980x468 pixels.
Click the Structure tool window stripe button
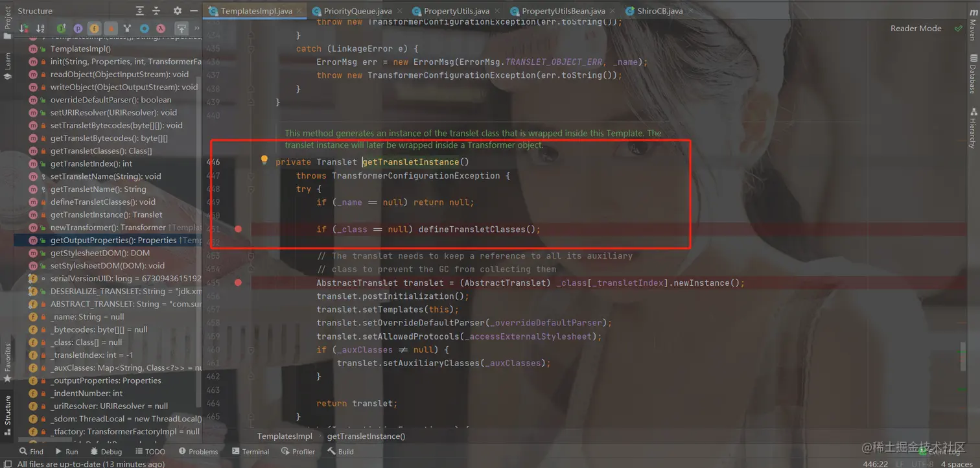click(7, 415)
